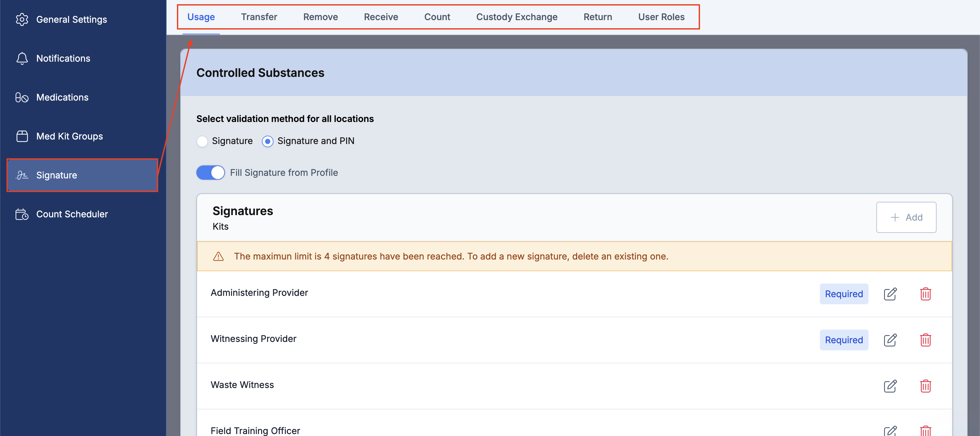The image size is (980, 436).
Task: Select the Signature radio option
Action: pyautogui.click(x=202, y=141)
